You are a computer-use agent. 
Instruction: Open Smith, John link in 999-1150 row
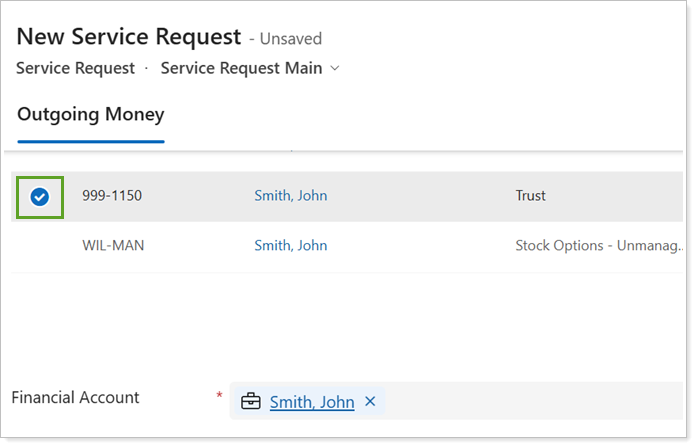pyautogui.click(x=290, y=196)
